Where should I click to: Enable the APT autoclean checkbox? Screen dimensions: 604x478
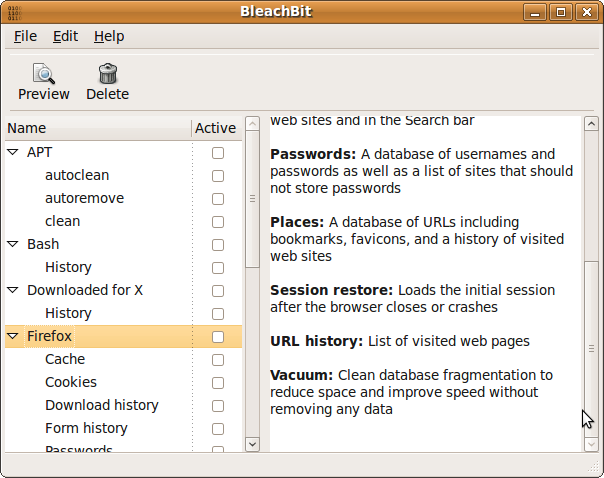point(217,175)
